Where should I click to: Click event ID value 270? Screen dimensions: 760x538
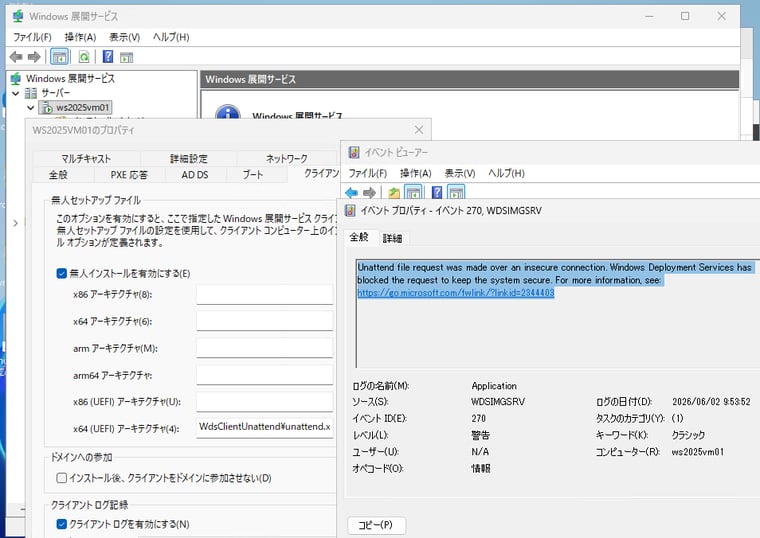pyautogui.click(x=478, y=418)
